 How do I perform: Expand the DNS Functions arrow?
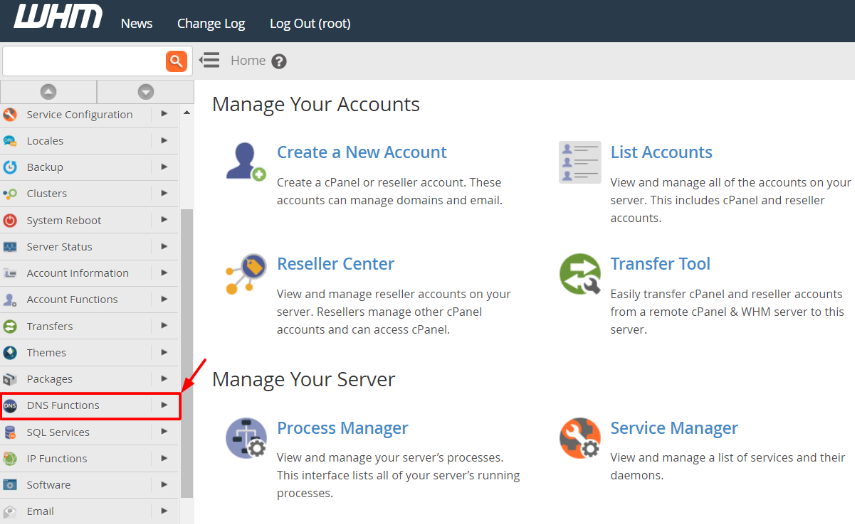[x=164, y=405]
